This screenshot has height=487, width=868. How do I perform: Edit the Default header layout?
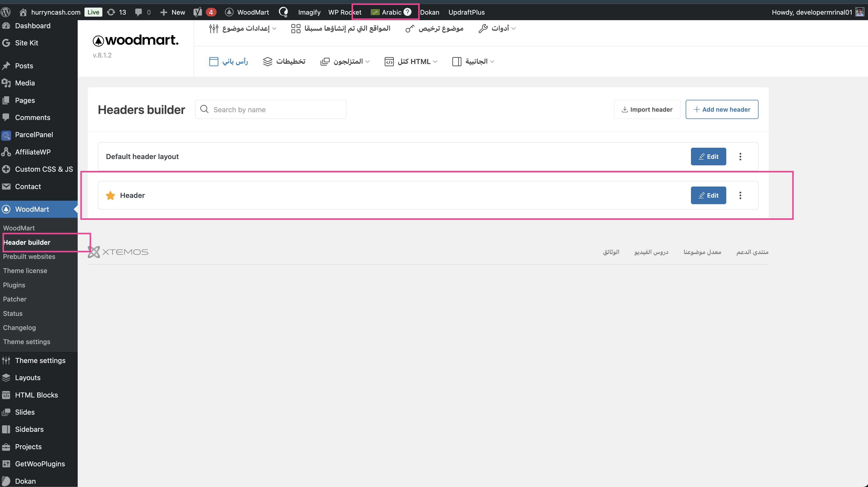708,157
